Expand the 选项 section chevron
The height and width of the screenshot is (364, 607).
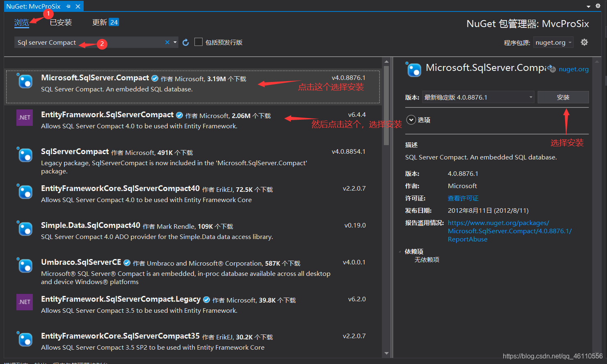(x=411, y=120)
